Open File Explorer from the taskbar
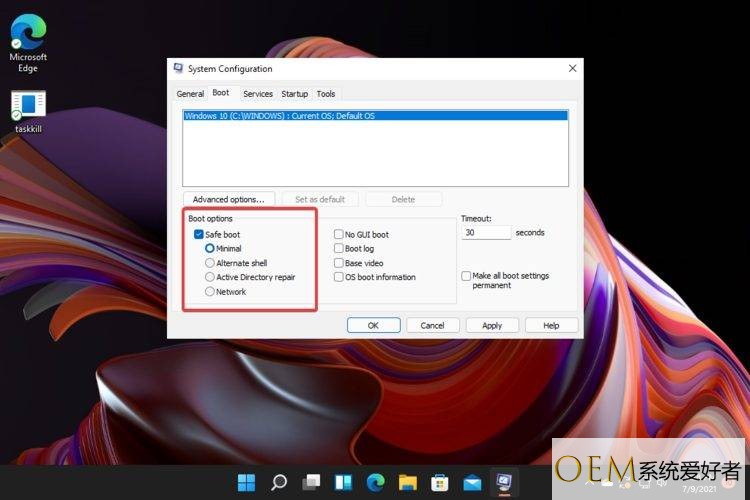Screen dimensions: 750x500 click(x=407, y=482)
